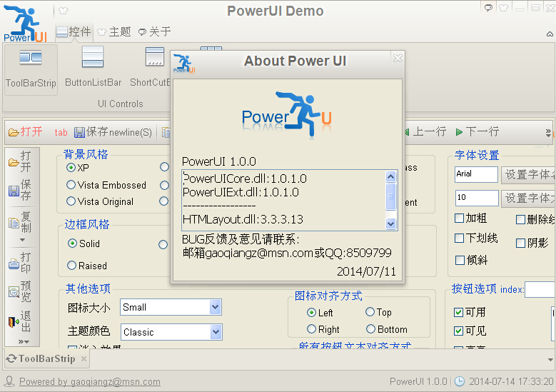Image resolution: width=556 pixels, height=392 pixels.
Task: Click the status bar clock icon
Action: point(460,381)
